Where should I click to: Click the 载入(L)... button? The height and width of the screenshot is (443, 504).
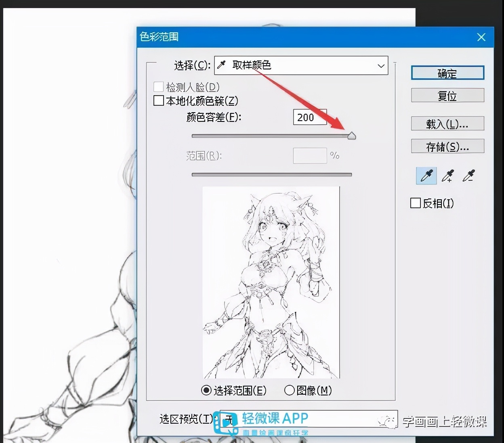coord(447,124)
